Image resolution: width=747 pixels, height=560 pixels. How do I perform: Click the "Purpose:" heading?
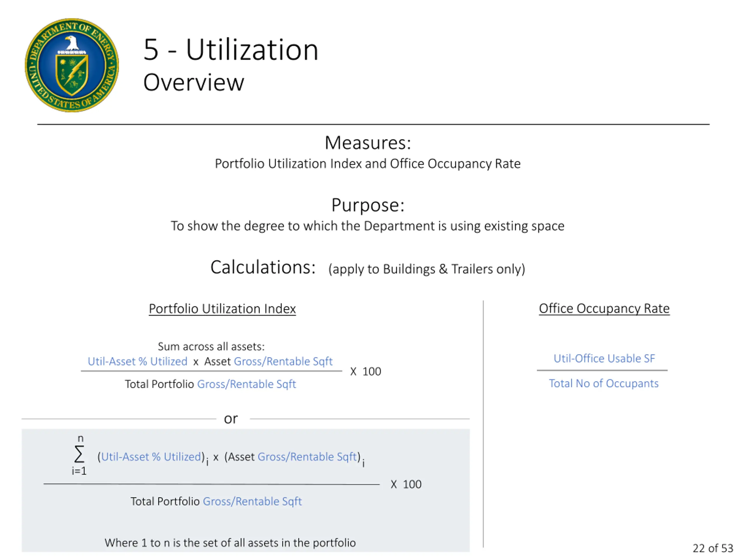coord(368,205)
